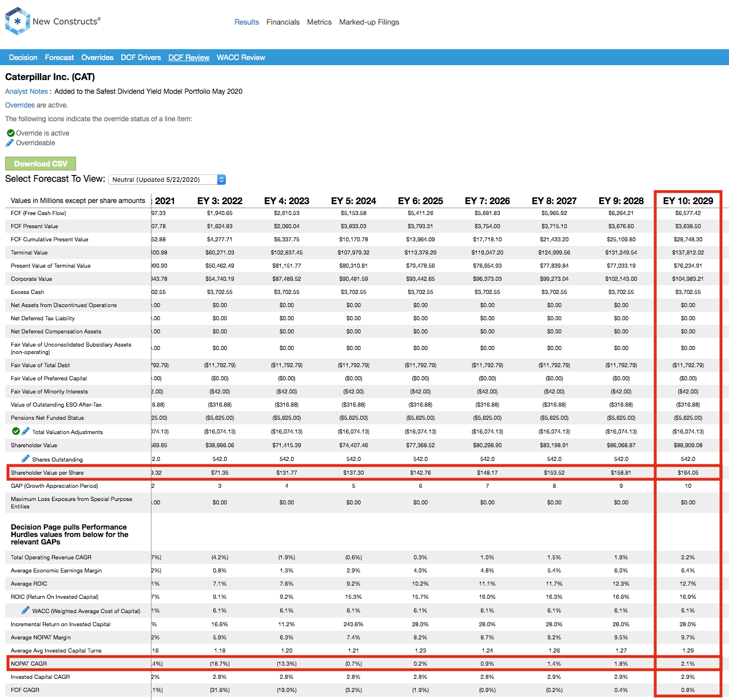
Task: Click the $71.35 Shareholder Value per Share cell
Action: [x=220, y=473]
